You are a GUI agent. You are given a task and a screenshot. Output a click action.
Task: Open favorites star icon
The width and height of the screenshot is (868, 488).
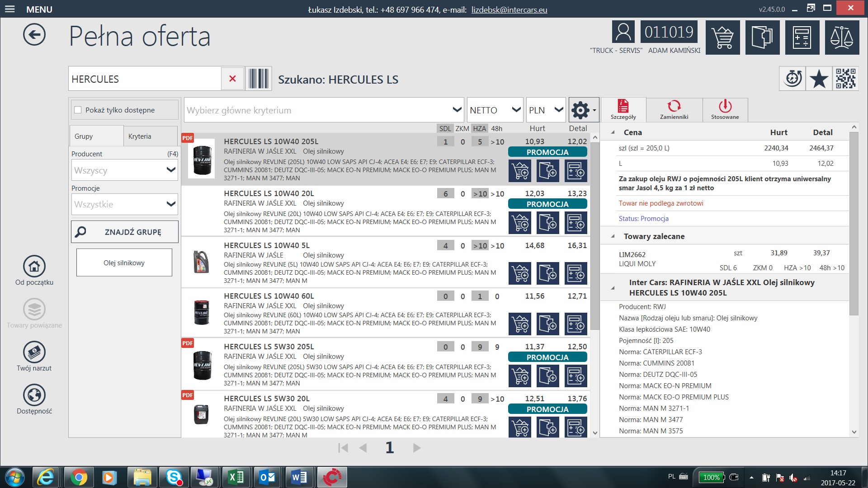(819, 79)
